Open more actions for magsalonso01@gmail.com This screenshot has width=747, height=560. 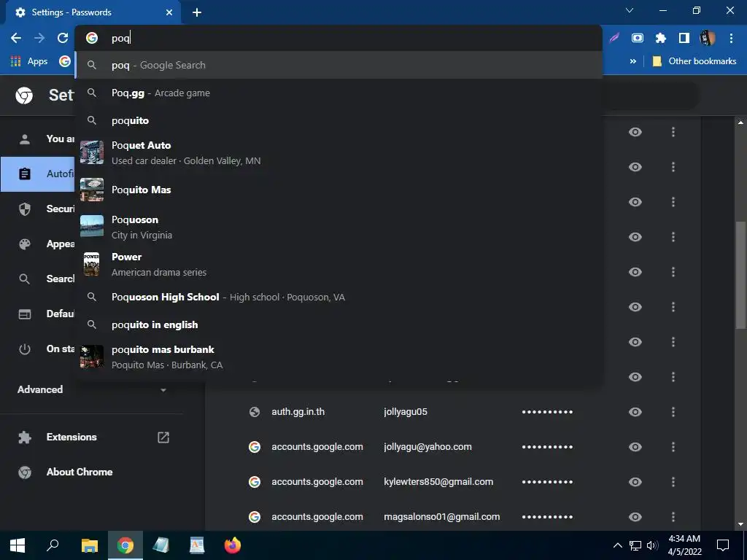673,517
